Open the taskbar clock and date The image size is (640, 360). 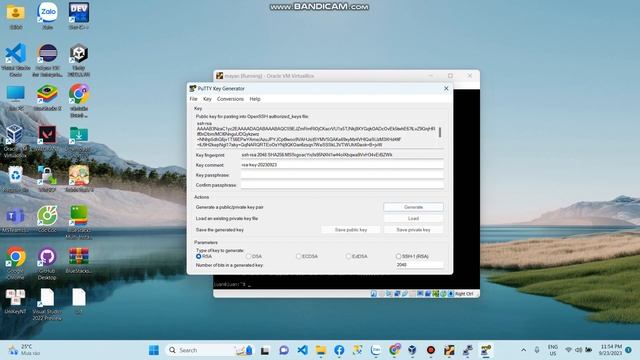pos(611,350)
